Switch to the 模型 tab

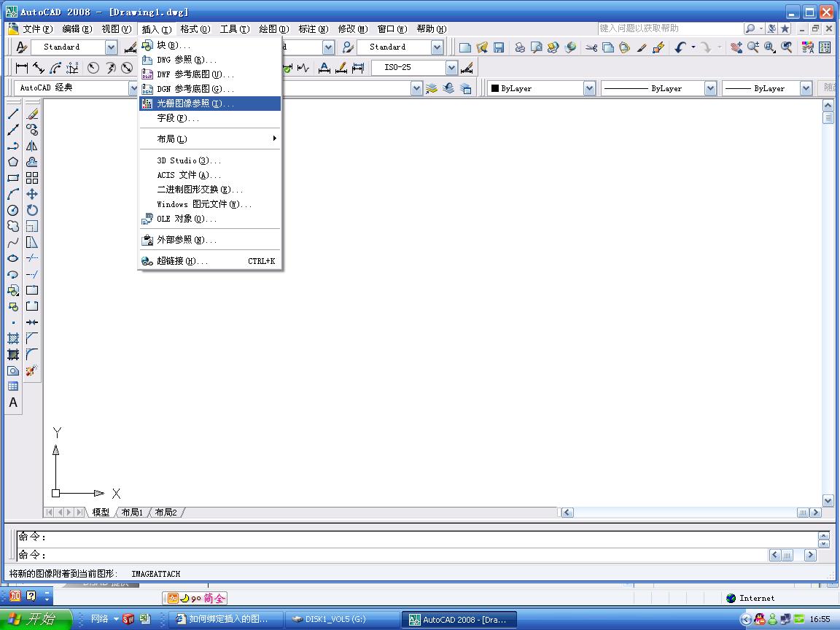100,512
